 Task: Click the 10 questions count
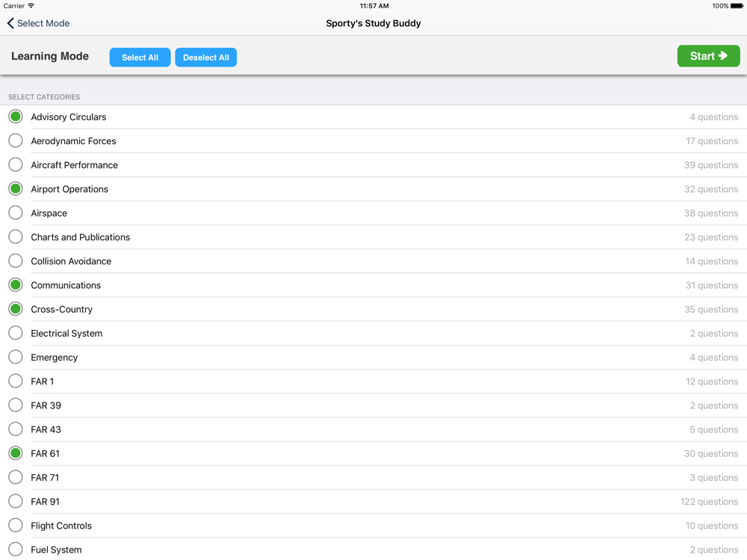tap(712, 526)
